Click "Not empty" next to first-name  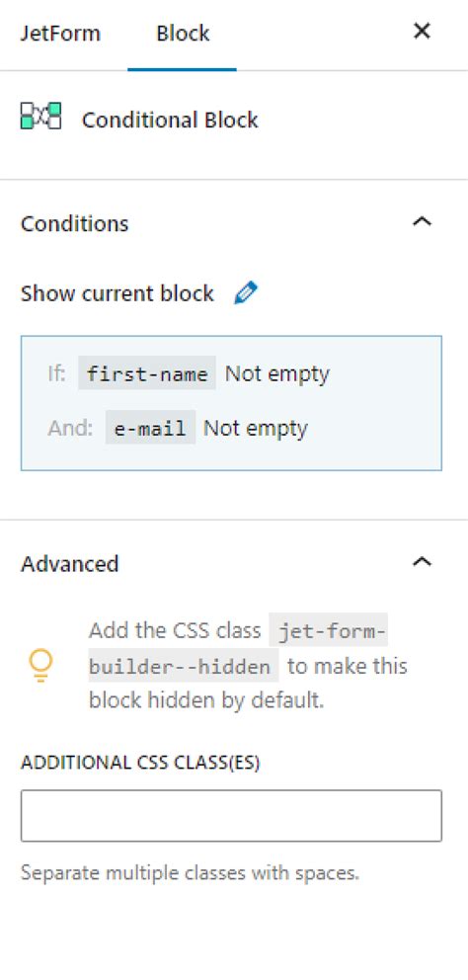click(x=277, y=373)
